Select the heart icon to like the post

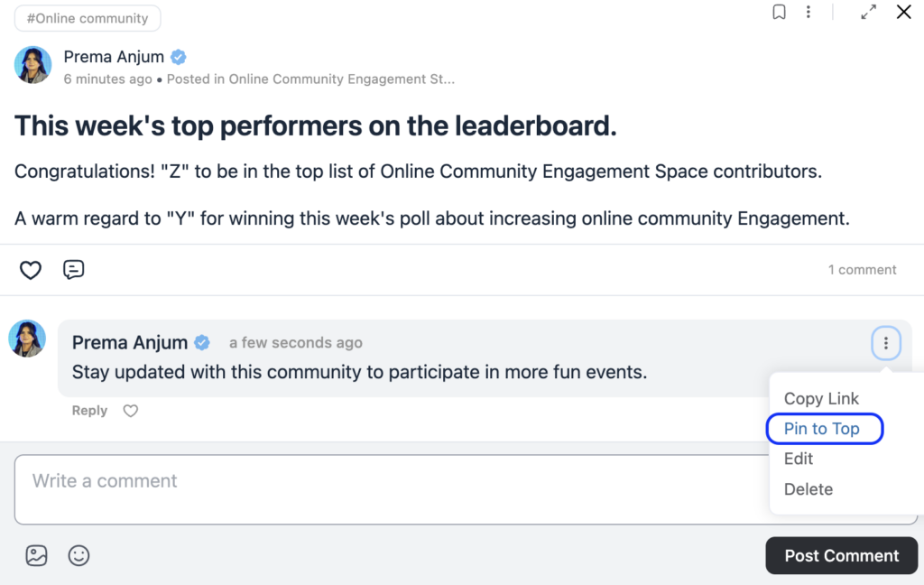pyautogui.click(x=30, y=269)
